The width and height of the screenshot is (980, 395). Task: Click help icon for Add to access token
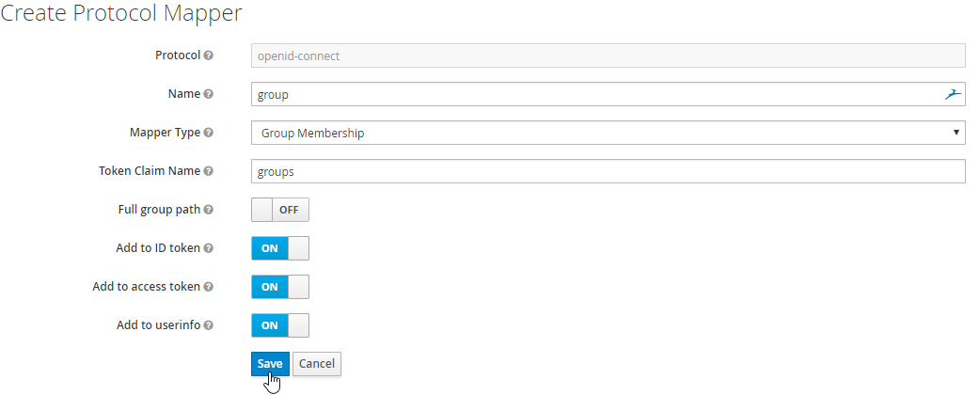click(209, 287)
